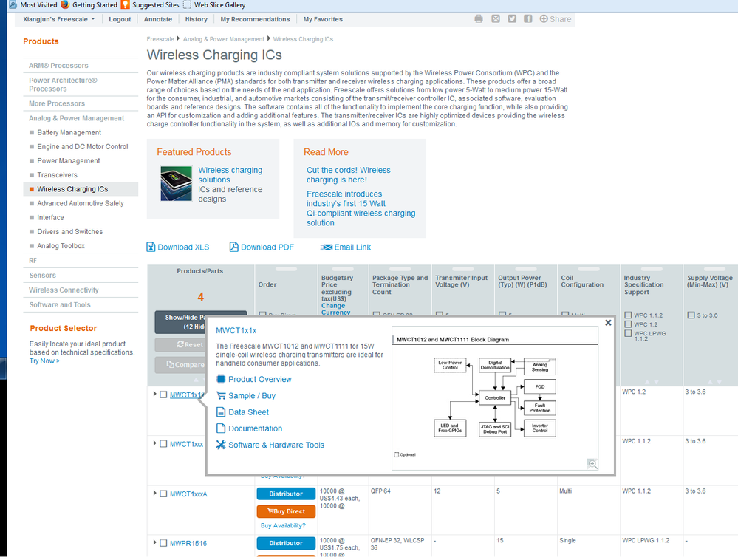The width and height of the screenshot is (738, 560).
Task: Close the MWCT1x1x popup
Action: [x=608, y=323]
